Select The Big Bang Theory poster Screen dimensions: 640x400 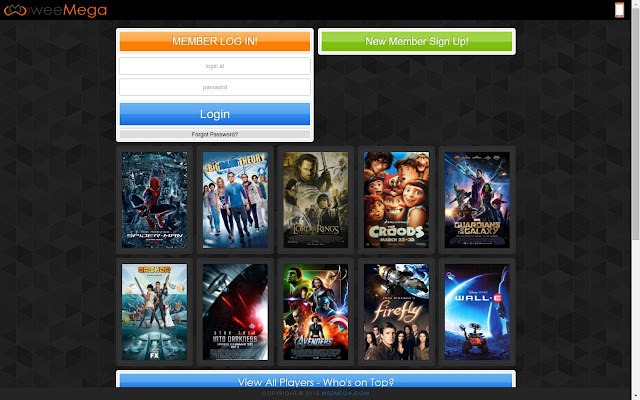pyautogui.click(x=236, y=200)
